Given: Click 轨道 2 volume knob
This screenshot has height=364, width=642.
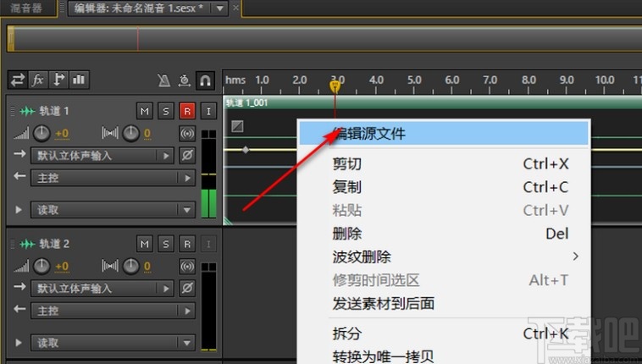Looking at the screenshot, I should point(42,267).
